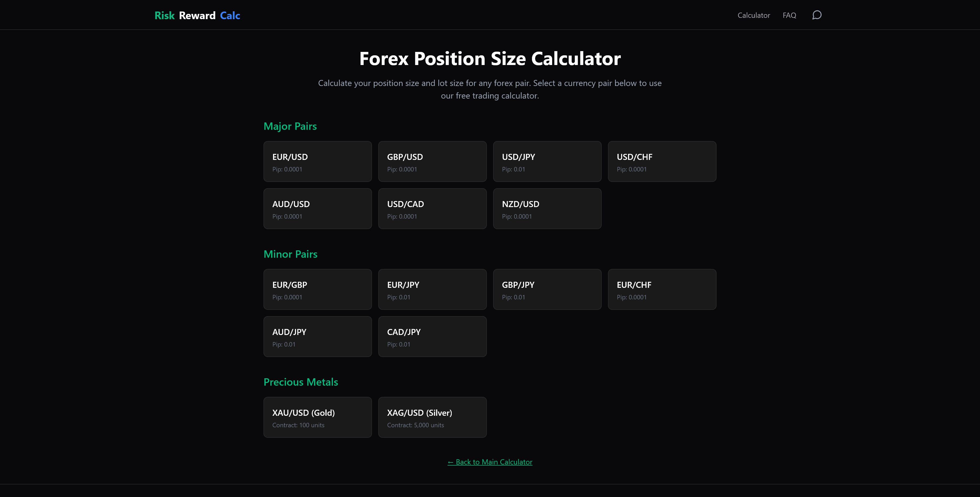The height and width of the screenshot is (497, 980).
Task: Choose the USD/CHF pair
Action: coord(662,161)
